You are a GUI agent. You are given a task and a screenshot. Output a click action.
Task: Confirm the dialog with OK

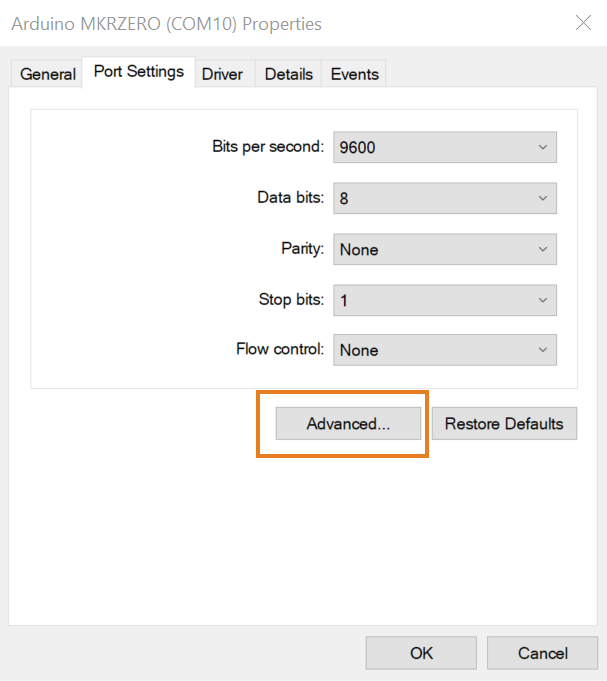pos(421,653)
